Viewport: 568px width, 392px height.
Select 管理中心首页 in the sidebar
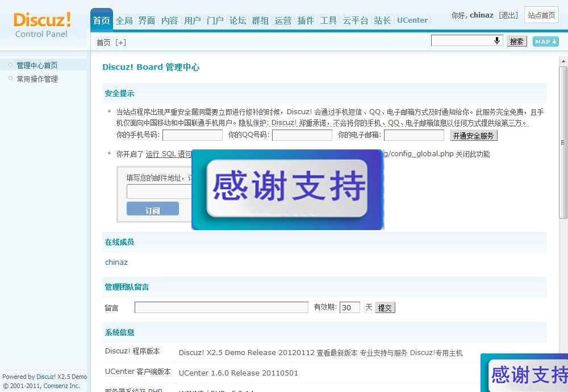point(37,65)
